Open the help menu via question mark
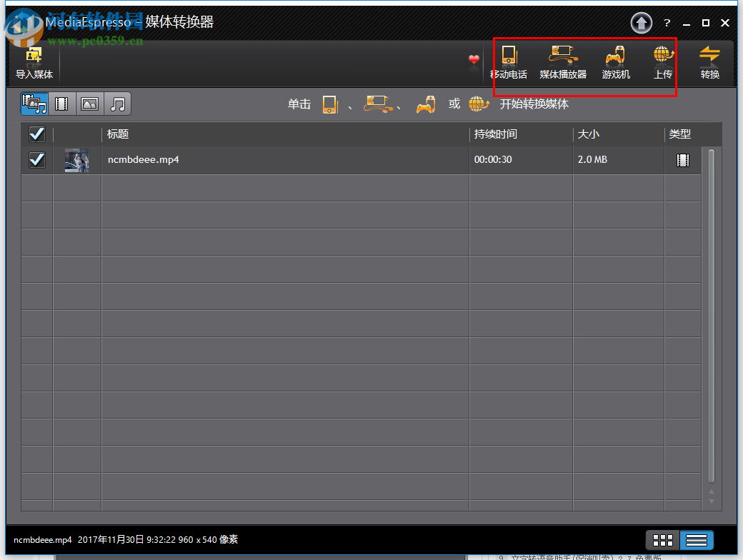This screenshot has height=560, width=743. [x=667, y=22]
